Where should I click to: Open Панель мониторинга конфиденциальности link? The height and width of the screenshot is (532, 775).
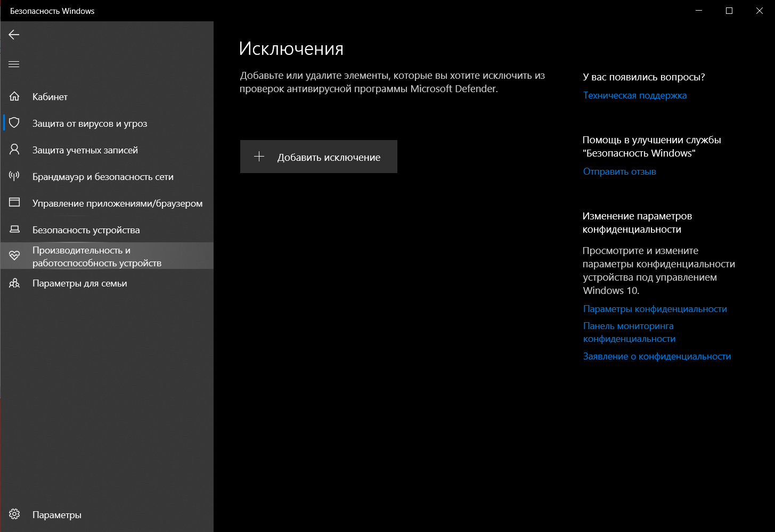click(x=629, y=332)
